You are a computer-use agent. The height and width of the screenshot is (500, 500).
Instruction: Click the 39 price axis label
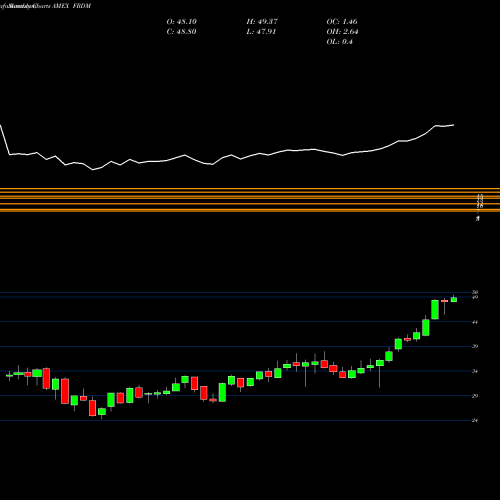(475, 346)
